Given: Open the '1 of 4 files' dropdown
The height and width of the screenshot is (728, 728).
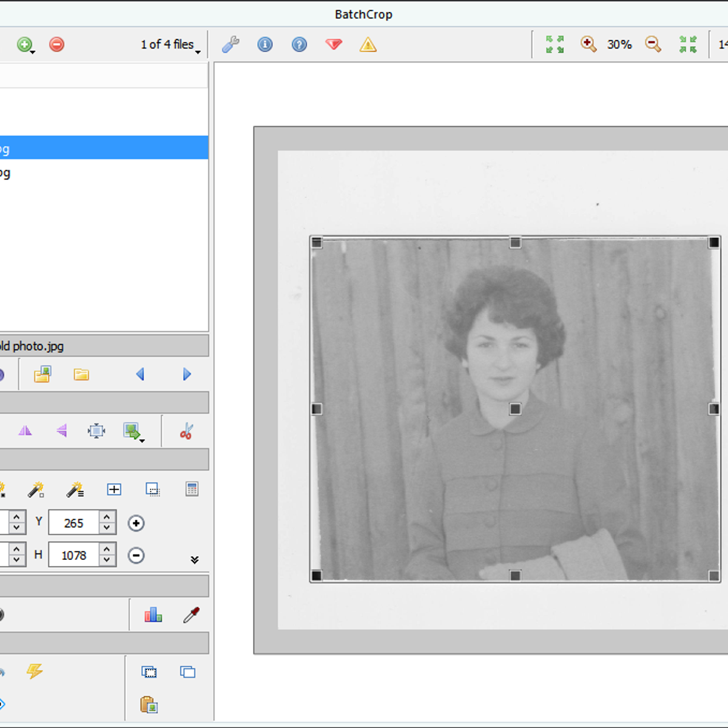Looking at the screenshot, I should coord(170,45).
